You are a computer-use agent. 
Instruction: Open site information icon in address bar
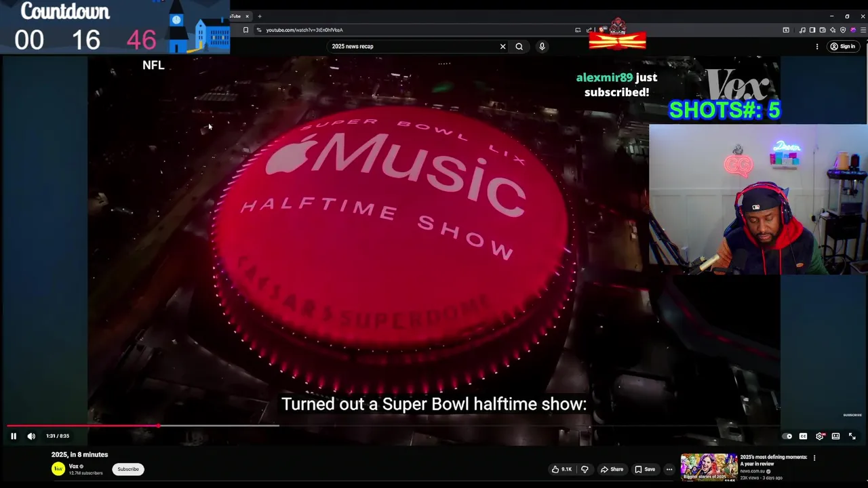click(x=259, y=30)
